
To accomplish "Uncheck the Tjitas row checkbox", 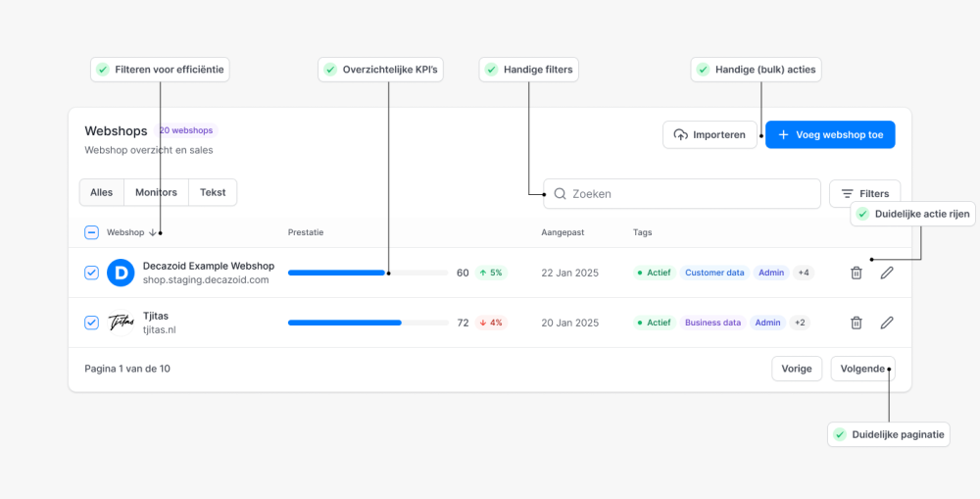I will [91, 323].
